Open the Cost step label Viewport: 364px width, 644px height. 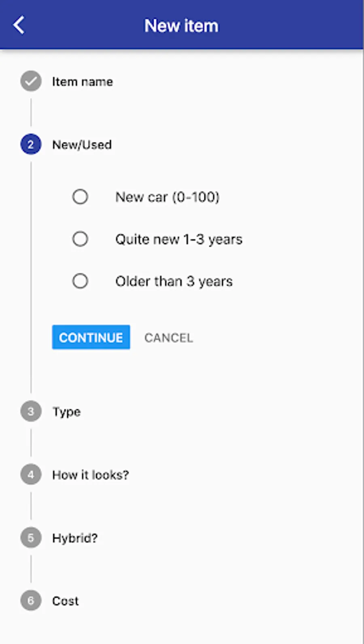[65, 601]
